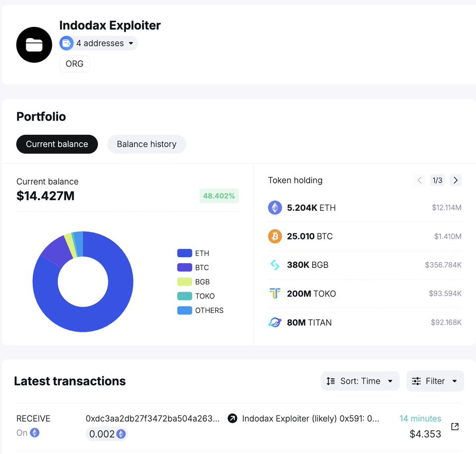Click the ETH legend color swatch
476x454 pixels.
pyautogui.click(x=184, y=253)
